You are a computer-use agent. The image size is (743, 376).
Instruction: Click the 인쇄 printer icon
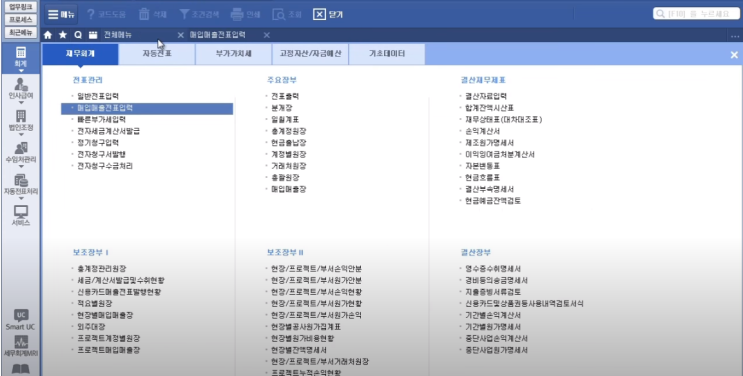pyautogui.click(x=237, y=14)
